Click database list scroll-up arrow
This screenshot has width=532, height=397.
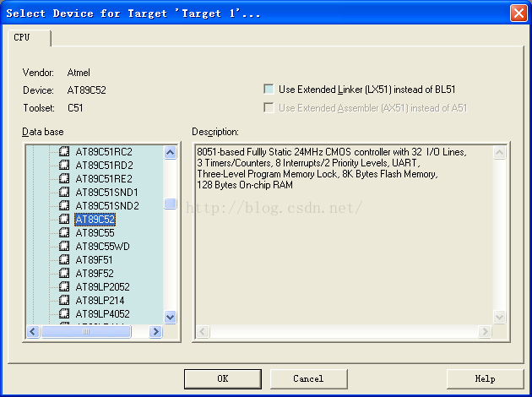(x=170, y=152)
